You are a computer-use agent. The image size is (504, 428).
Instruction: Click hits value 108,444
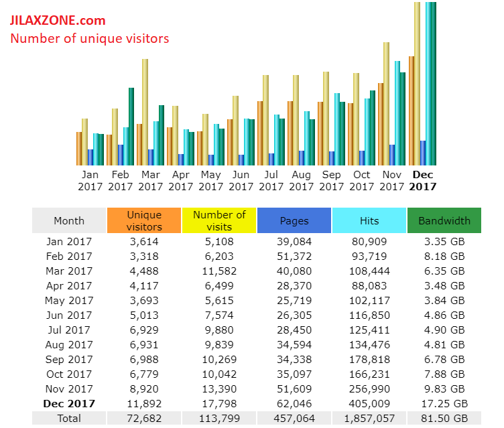(x=369, y=271)
